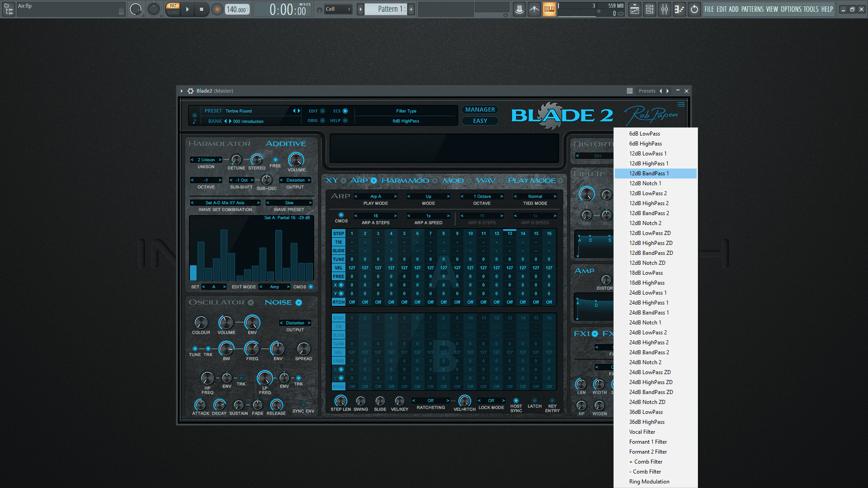The image size is (868, 488).
Task: Click the Play Mode gear icon
Action: coord(561,180)
